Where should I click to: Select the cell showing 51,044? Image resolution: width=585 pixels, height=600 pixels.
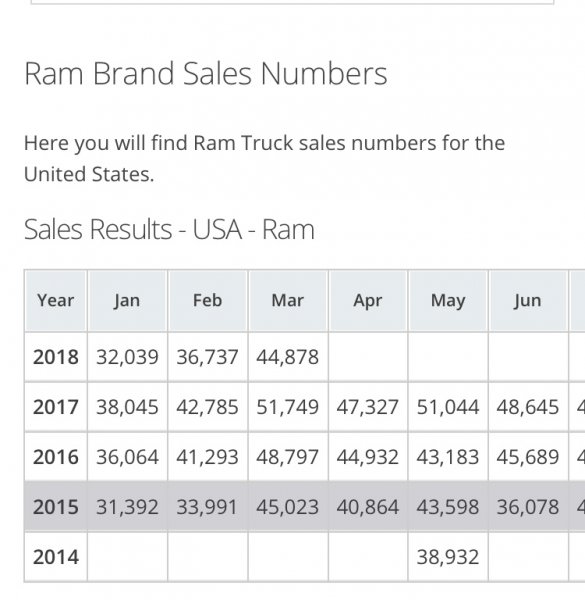448,407
